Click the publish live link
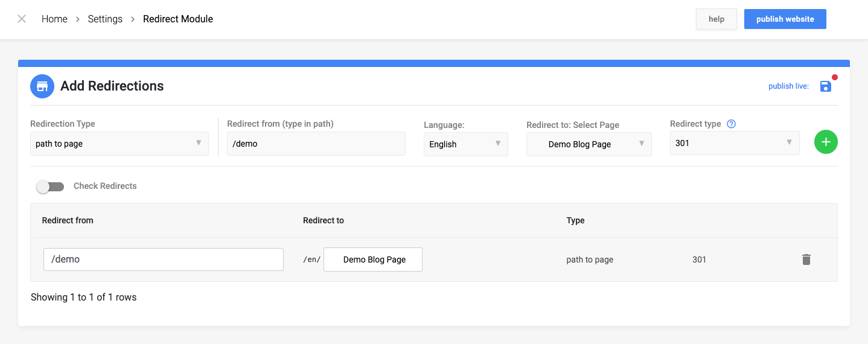868x344 pixels. pos(788,86)
